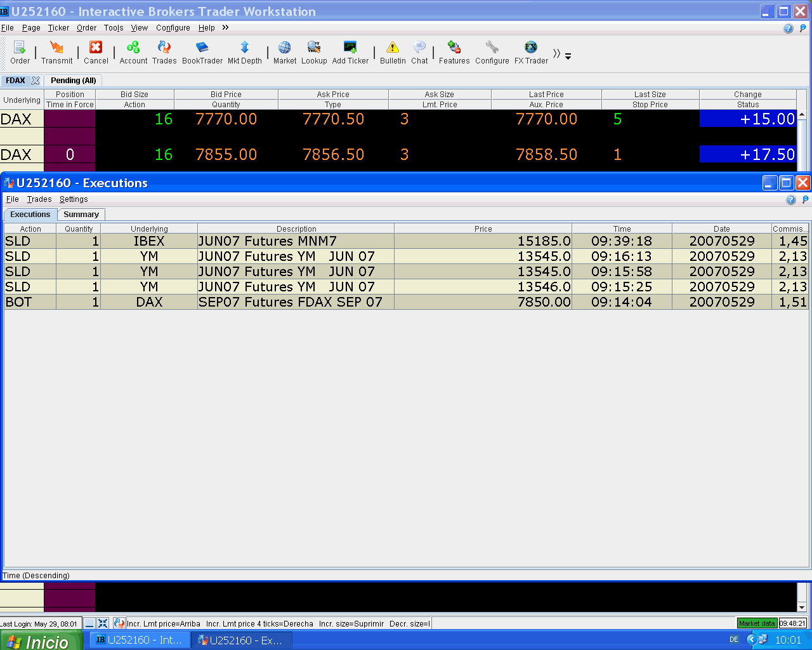Click the refresh-style icon left of the hotkey hints

tap(119, 623)
